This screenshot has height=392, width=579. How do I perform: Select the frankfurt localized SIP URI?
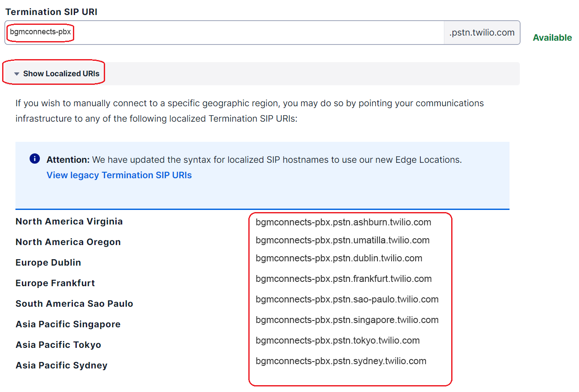coord(344,279)
